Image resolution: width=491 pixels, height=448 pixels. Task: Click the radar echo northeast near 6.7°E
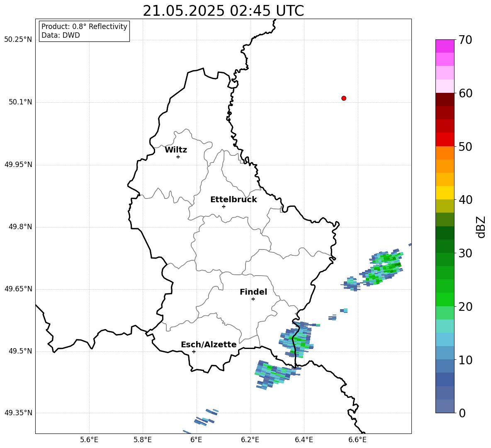[x=382, y=267]
